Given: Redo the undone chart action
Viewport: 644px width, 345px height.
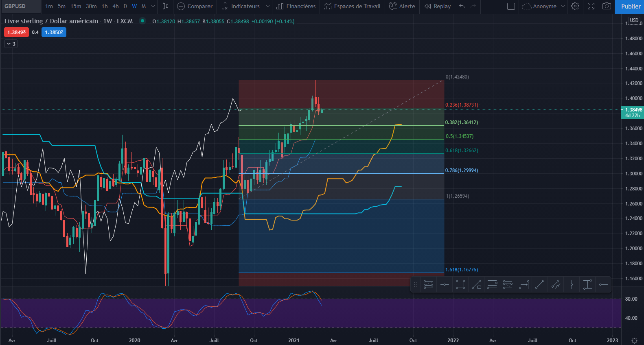Looking at the screenshot, I should pos(473,6).
